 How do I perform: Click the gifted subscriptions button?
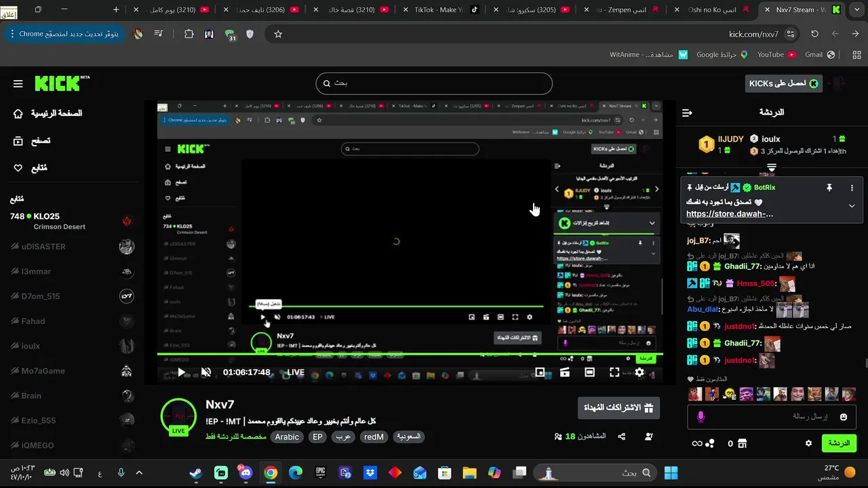[x=618, y=408]
